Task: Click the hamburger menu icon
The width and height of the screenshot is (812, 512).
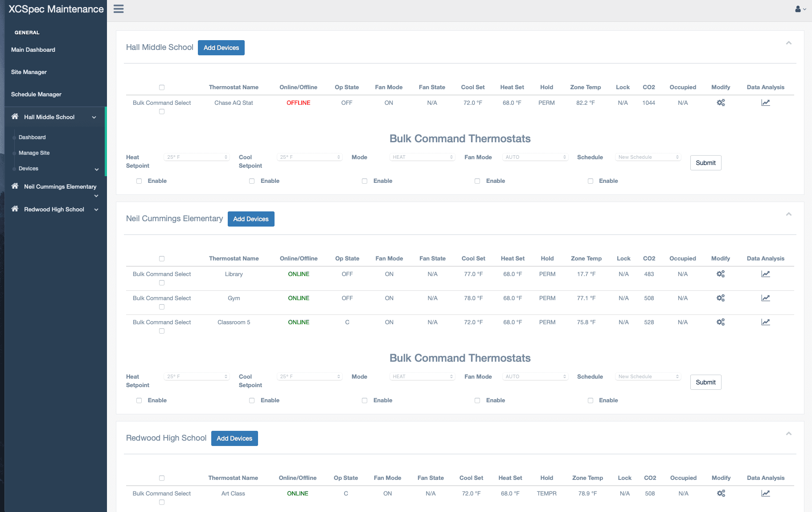Action: (x=119, y=9)
